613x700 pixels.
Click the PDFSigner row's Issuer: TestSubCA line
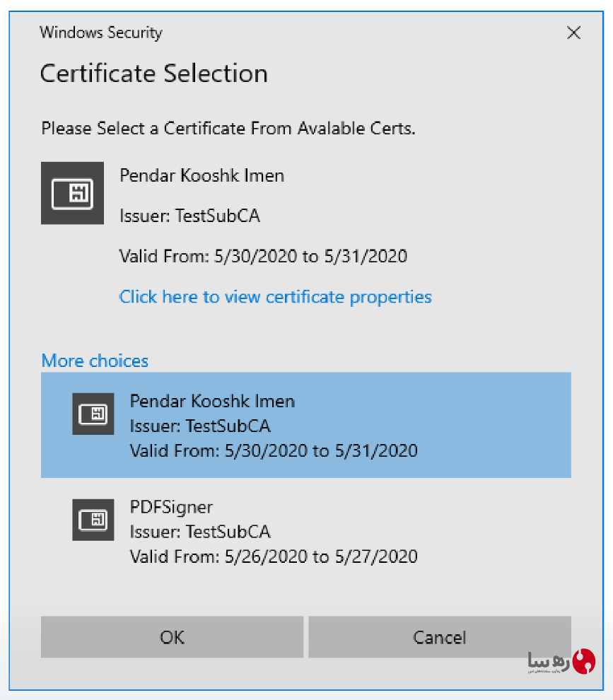coord(200,532)
